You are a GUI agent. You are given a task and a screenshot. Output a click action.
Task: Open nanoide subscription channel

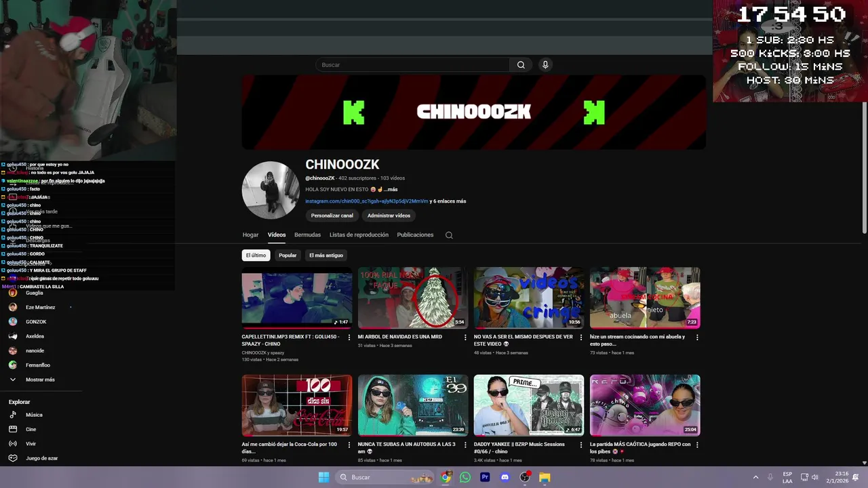tap(35, 351)
